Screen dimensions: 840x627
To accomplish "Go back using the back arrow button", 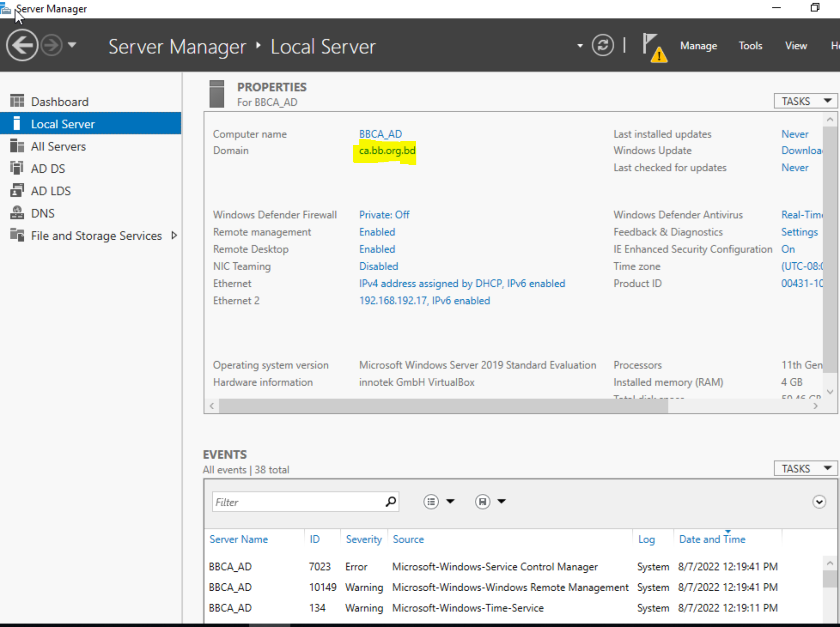I will pyautogui.click(x=22, y=45).
